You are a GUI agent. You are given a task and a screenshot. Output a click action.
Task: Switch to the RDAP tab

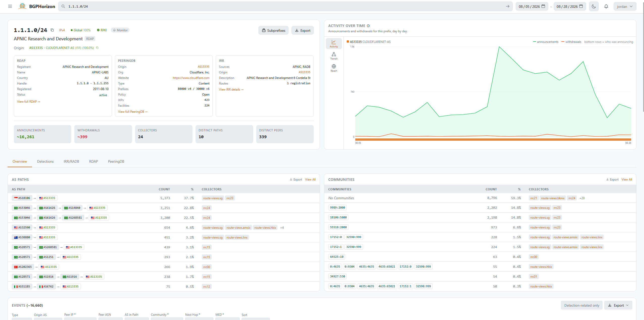pyautogui.click(x=93, y=161)
